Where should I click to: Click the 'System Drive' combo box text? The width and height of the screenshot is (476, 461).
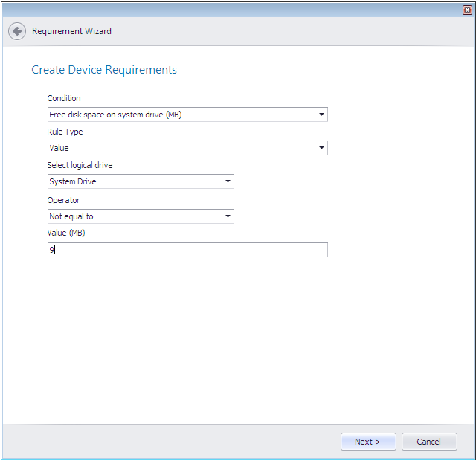(73, 181)
